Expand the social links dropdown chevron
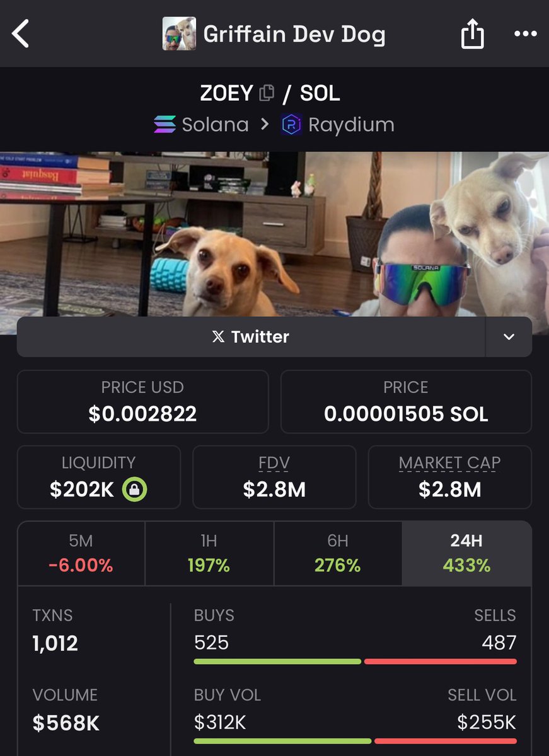549x756 pixels. point(509,337)
